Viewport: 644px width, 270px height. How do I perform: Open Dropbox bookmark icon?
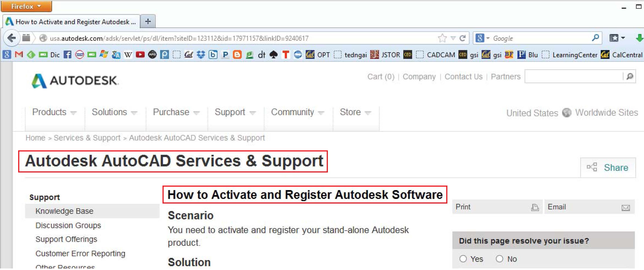(x=201, y=55)
